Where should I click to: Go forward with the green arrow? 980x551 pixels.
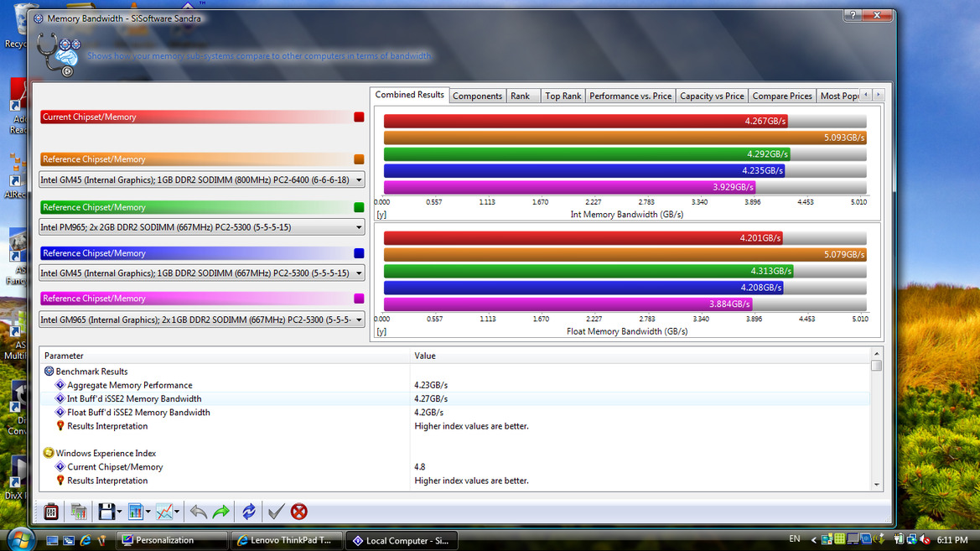coord(221,512)
